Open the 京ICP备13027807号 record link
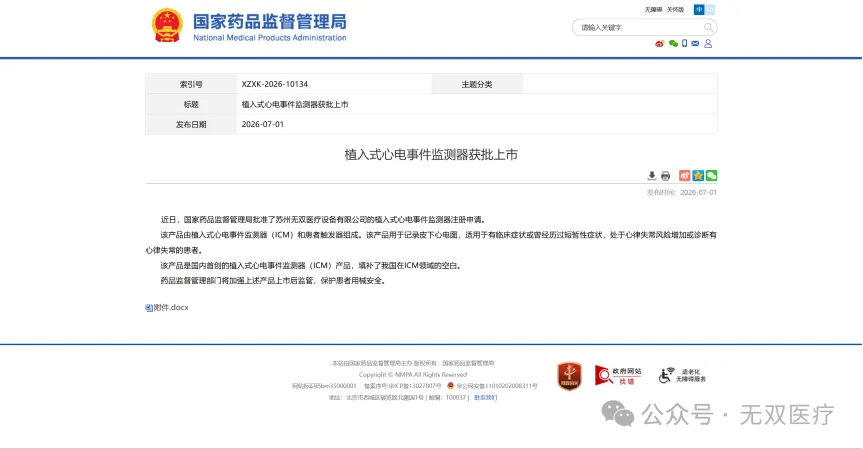The image size is (863, 449). (x=415, y=386)
